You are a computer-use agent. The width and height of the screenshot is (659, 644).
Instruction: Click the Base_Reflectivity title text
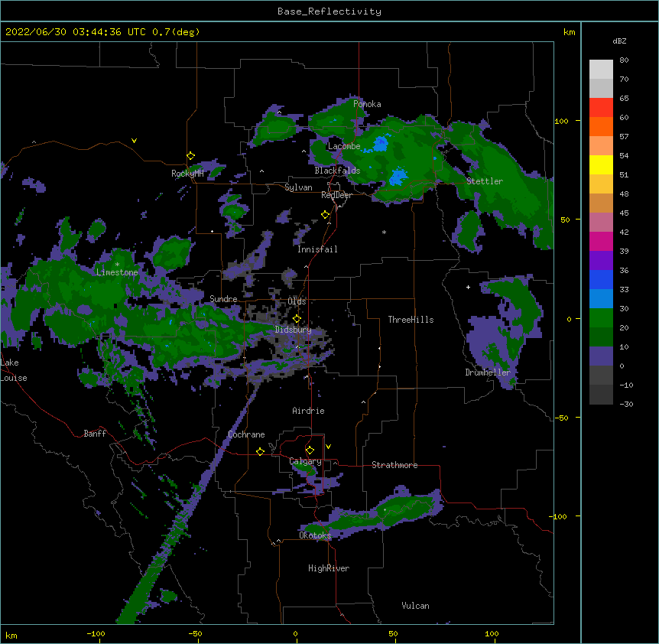pos(329,11)
